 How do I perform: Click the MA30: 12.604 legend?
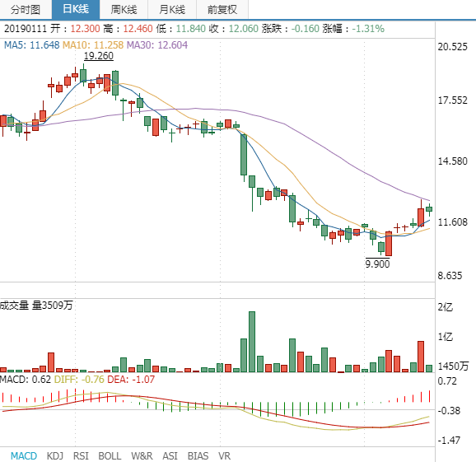(157, 45)
